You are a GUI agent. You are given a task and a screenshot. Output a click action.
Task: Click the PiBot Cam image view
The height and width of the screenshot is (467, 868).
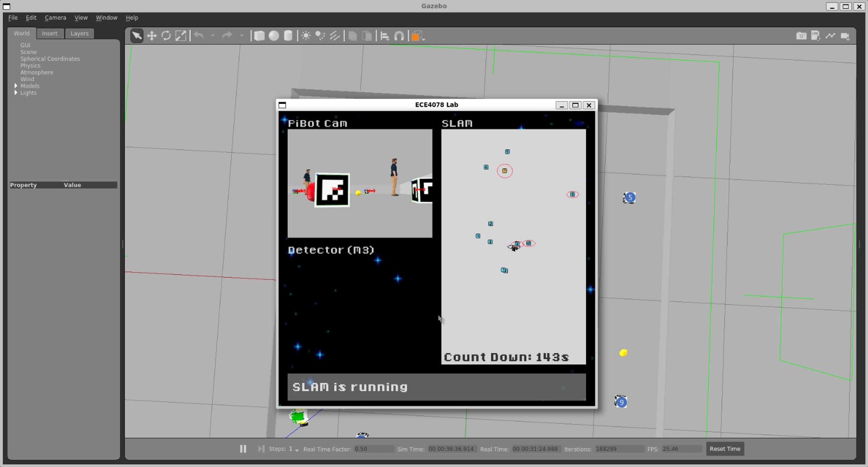[x=360, y=183]
